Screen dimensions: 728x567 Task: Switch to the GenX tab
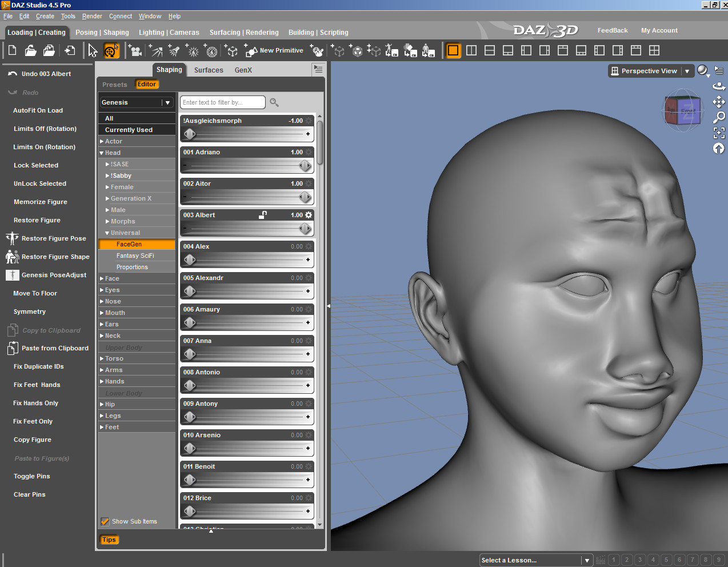tap(243, 70)
